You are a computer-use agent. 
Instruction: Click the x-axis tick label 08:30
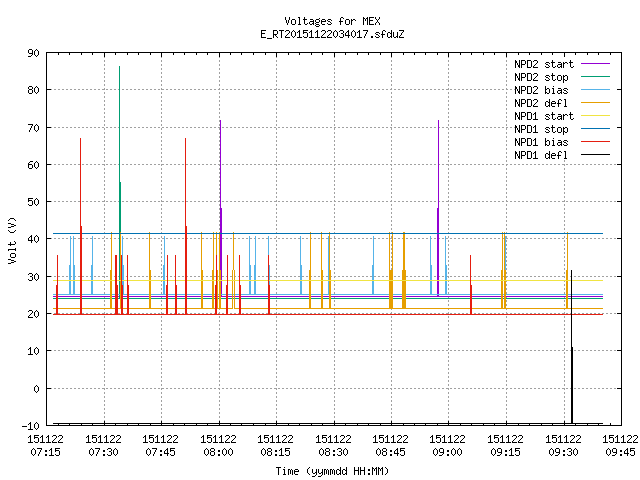pyautogui.click(x=333, y=453)
